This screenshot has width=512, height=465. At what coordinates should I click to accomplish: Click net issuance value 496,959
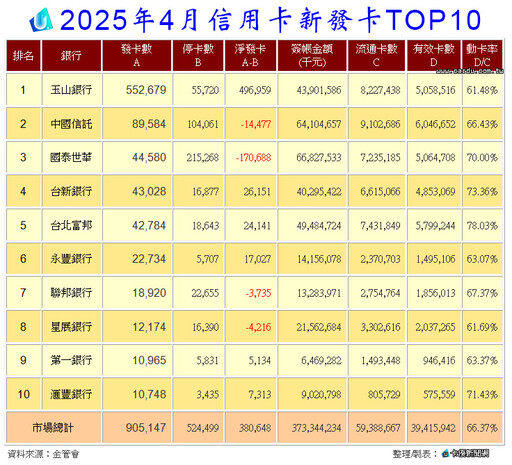pos(255,90)
